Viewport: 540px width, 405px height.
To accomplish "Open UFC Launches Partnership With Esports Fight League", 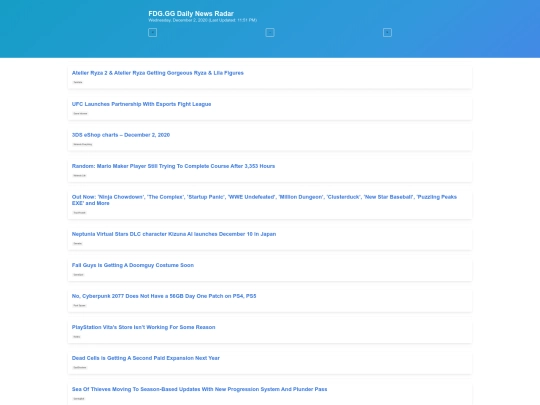I will (141, 104).
